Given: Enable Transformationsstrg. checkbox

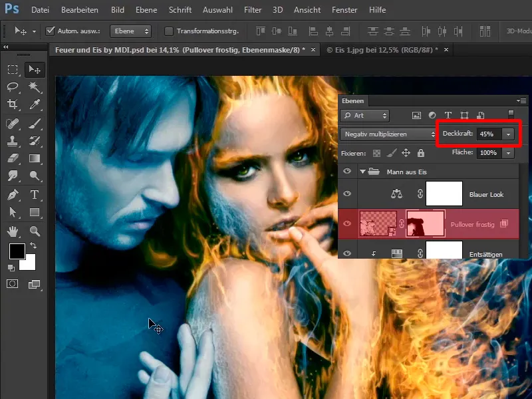Looking at the screenshot, I should pos(169,31).
